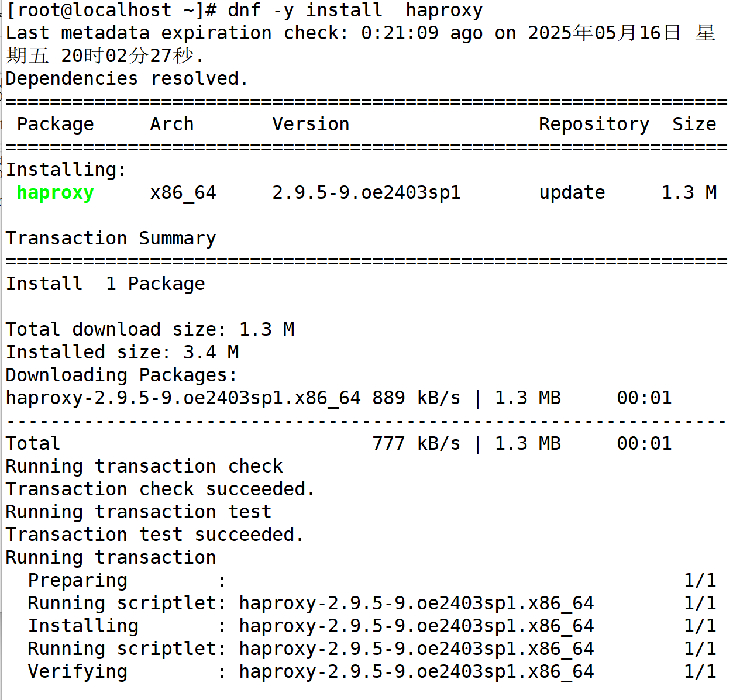
Task: Click version '2.9.5-9.oe2403sp1' in the table
Action: pyautogui.click(x=367, y=193)
